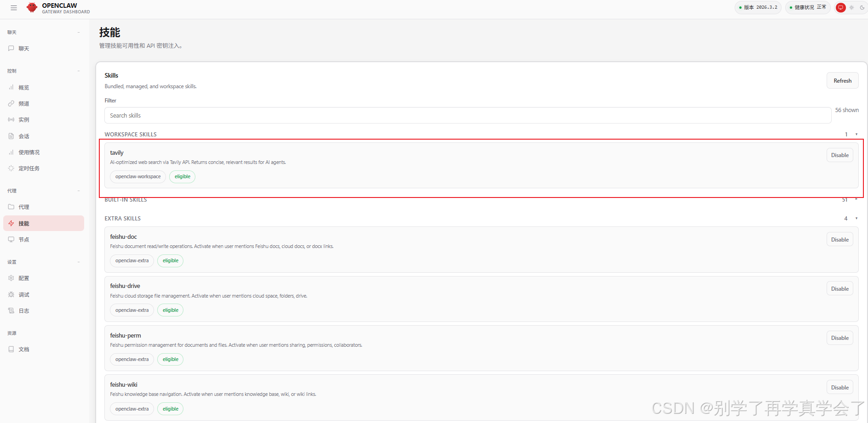Collapse the 聊天 sidebar section

[x=79, y=32]
